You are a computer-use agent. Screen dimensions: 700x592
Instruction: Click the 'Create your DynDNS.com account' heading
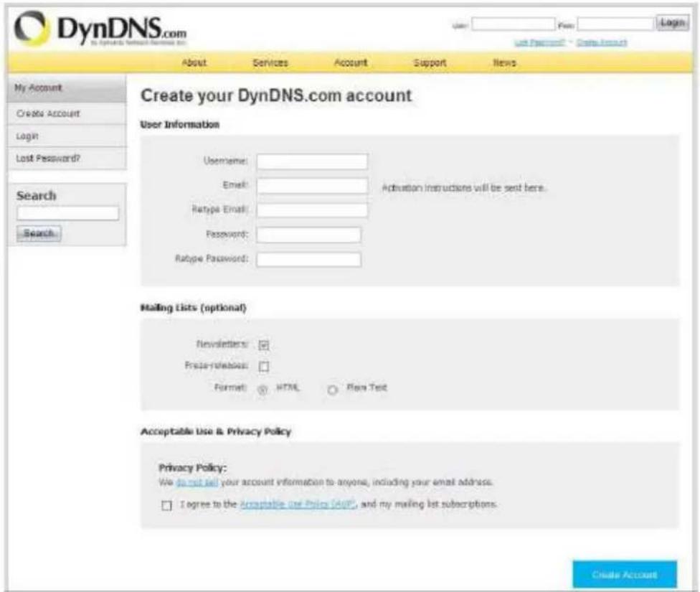pos(276,95)
